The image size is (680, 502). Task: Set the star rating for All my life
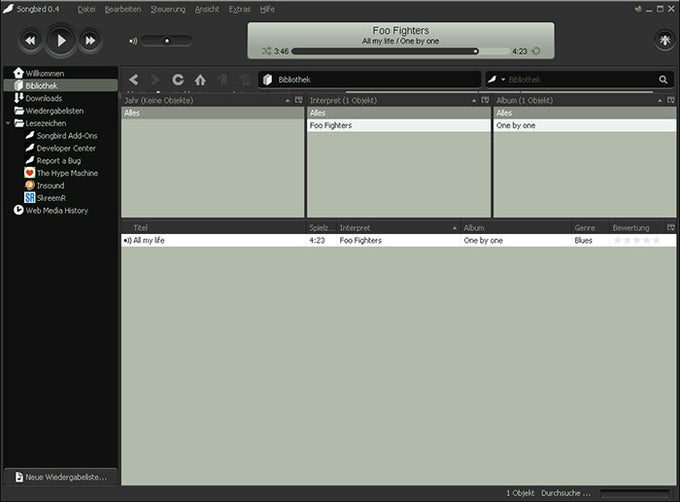coord(637,240)
